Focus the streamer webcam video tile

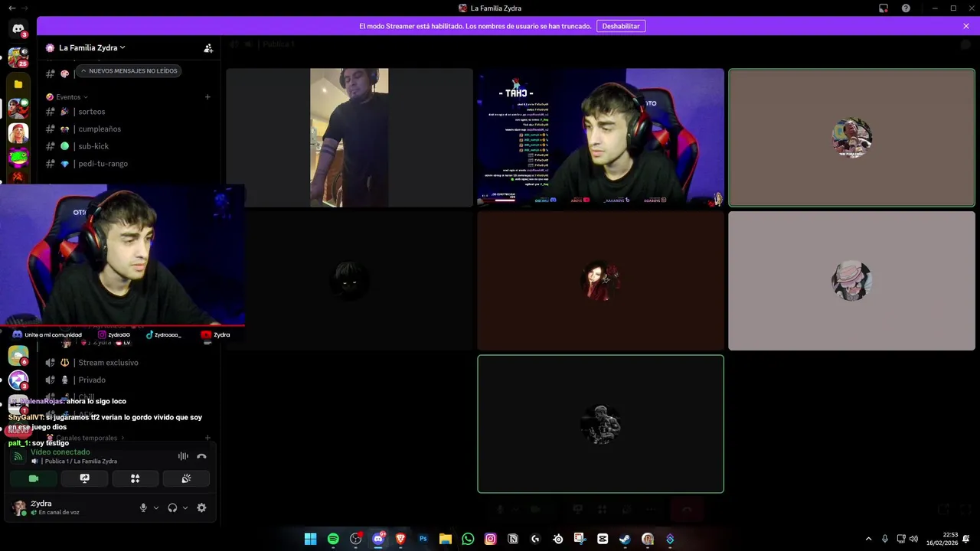(600, 138)
